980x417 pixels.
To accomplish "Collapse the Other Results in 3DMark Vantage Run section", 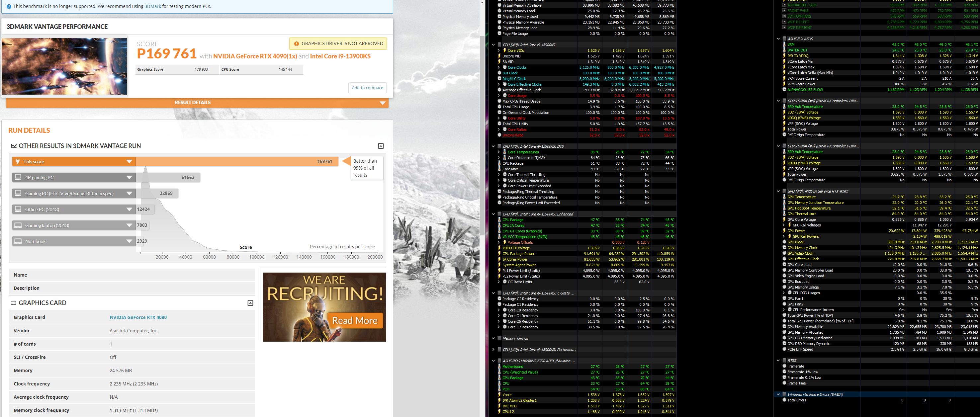I will 381,146.
